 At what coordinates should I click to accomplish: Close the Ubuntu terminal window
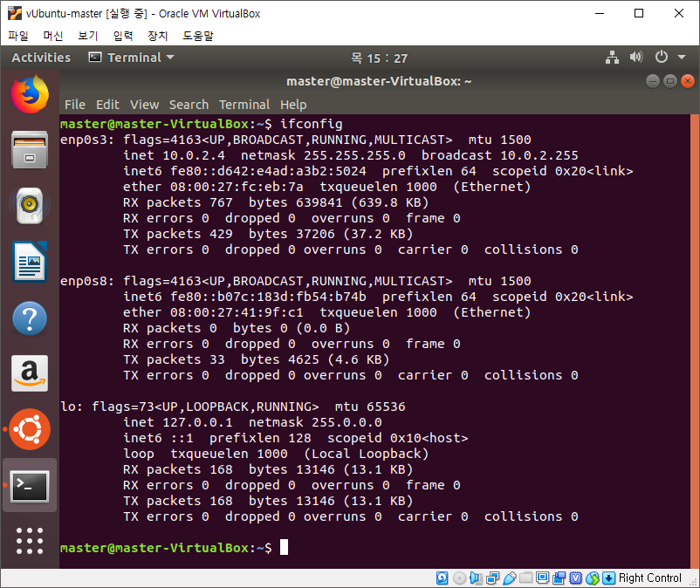(688, 81)
